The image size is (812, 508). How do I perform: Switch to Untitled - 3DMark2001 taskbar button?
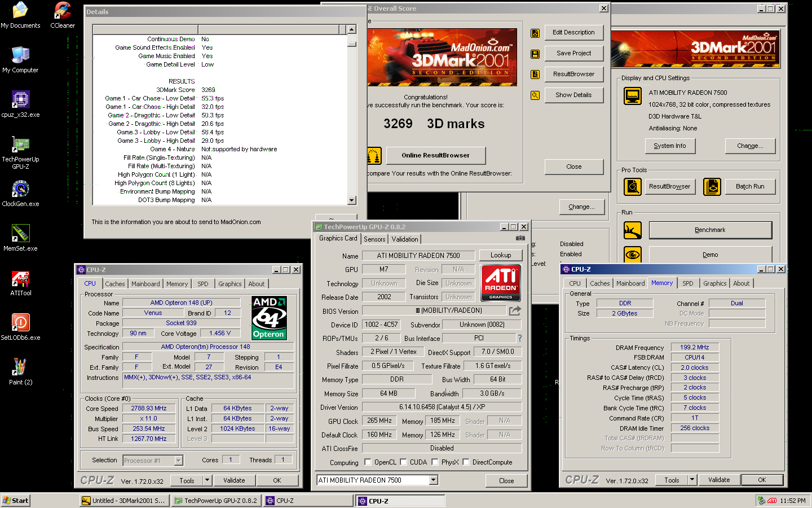coord(123,501)
